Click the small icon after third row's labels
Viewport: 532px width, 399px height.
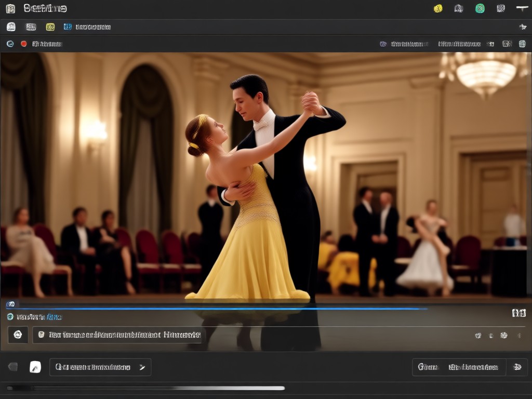[x=490, y=44]
